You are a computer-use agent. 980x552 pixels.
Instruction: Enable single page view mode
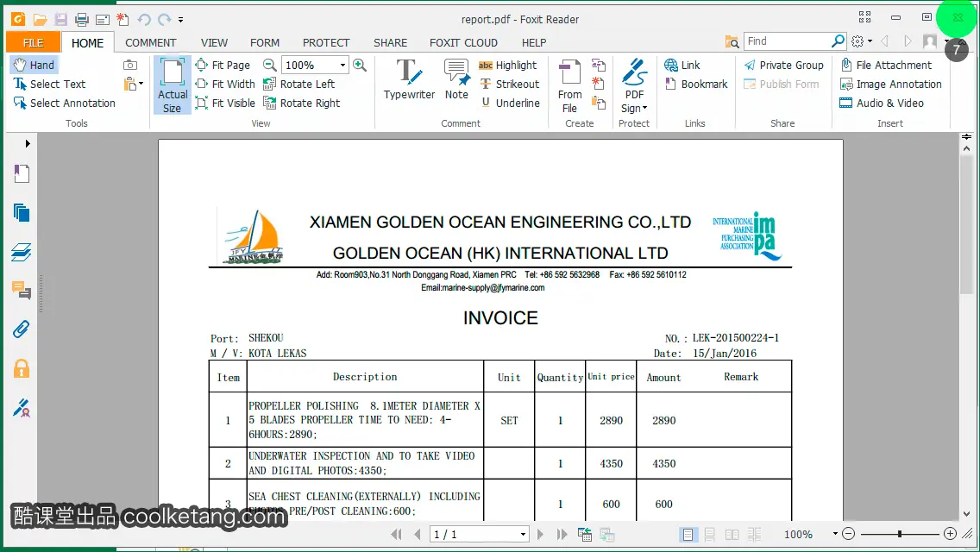pos(688,535)
